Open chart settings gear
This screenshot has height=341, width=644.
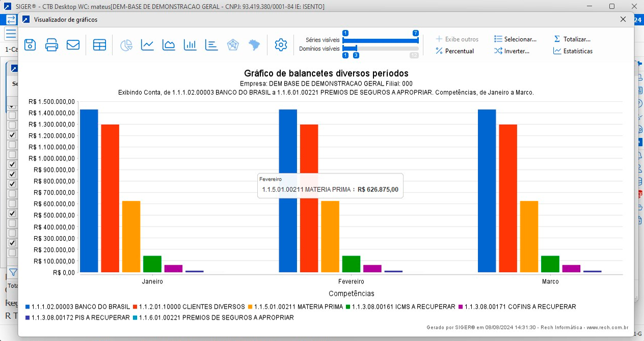coord(281,45)
